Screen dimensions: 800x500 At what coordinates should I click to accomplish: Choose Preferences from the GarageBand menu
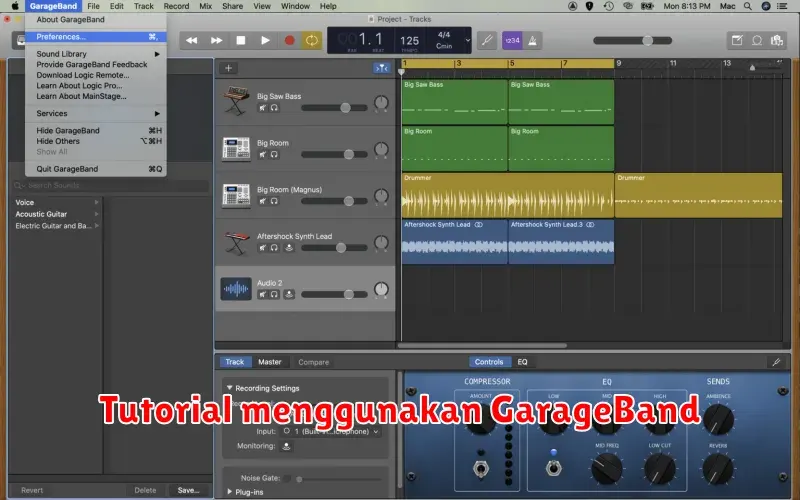click(x=95, y=37)
